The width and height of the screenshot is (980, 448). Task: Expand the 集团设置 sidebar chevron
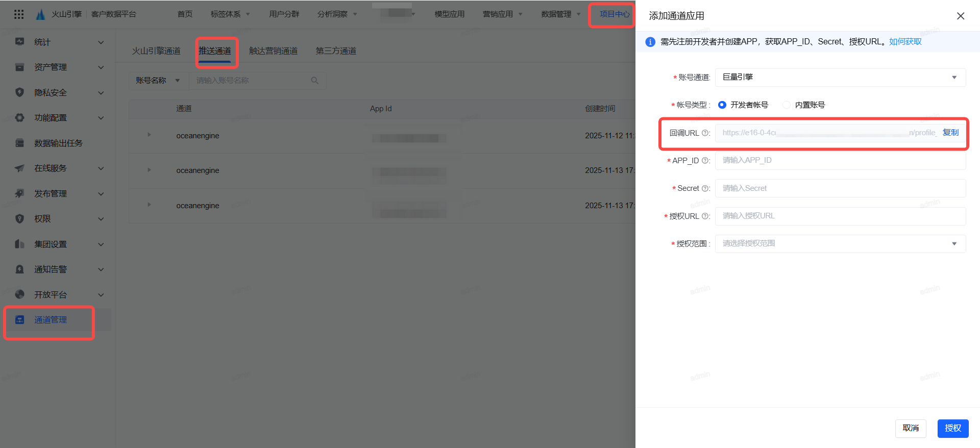(x=101, y=244)
